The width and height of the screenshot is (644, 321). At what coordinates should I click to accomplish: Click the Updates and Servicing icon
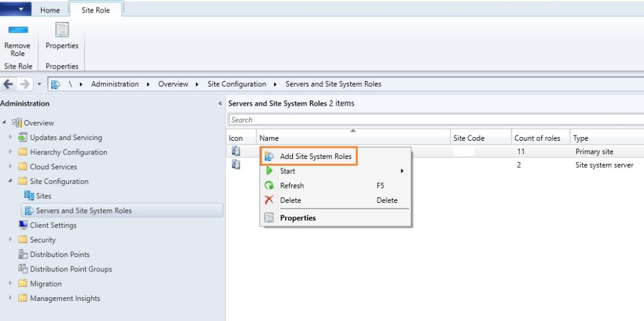click(x=23, y=138)
